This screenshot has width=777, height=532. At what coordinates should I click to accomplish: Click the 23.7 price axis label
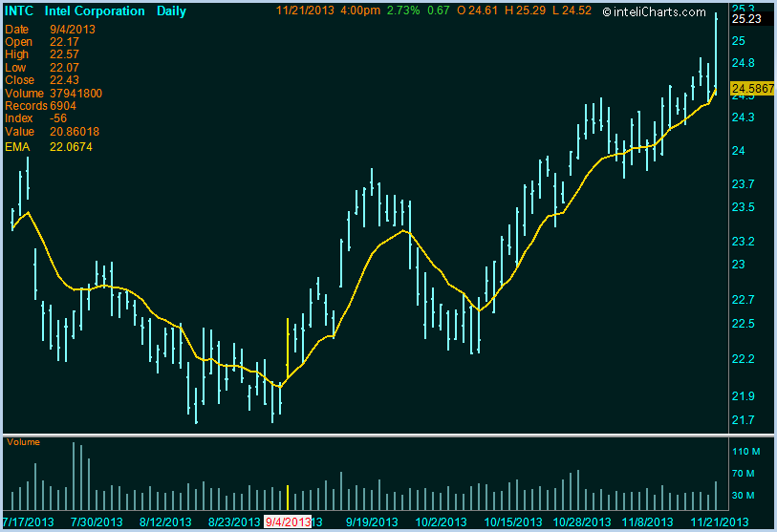(744, 184)
